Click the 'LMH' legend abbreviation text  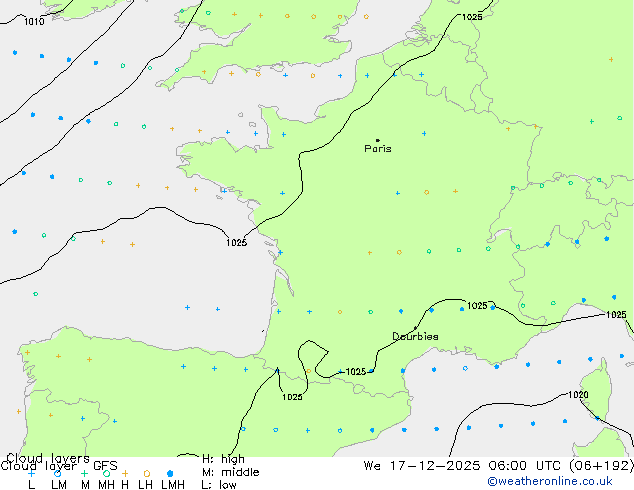pyautogui.click(x=173, y=485)
